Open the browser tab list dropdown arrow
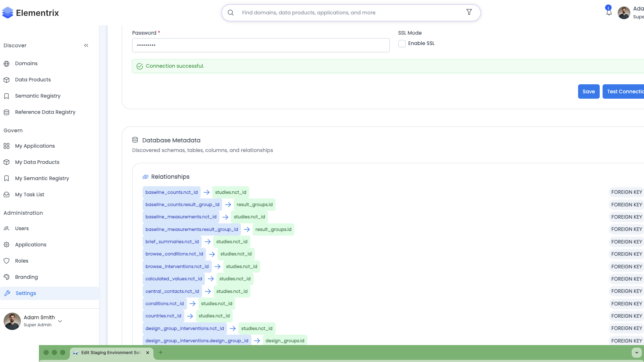The height and width of the screenshot is (362, 644). [636, 353]
